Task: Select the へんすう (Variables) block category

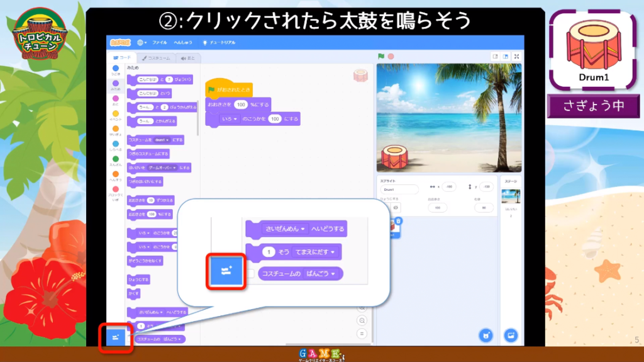Action: pos(116,176)
